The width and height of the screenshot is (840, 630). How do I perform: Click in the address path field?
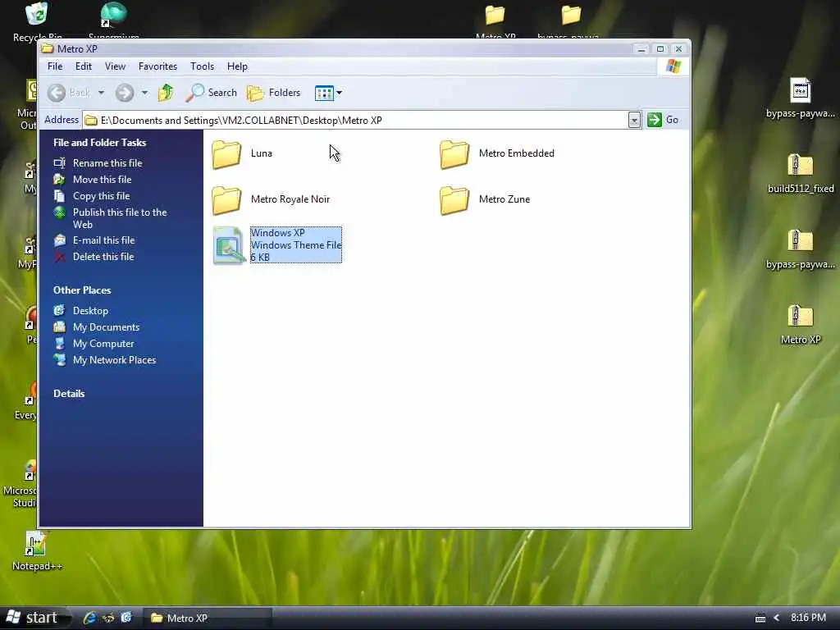click(x=356, y=120)
